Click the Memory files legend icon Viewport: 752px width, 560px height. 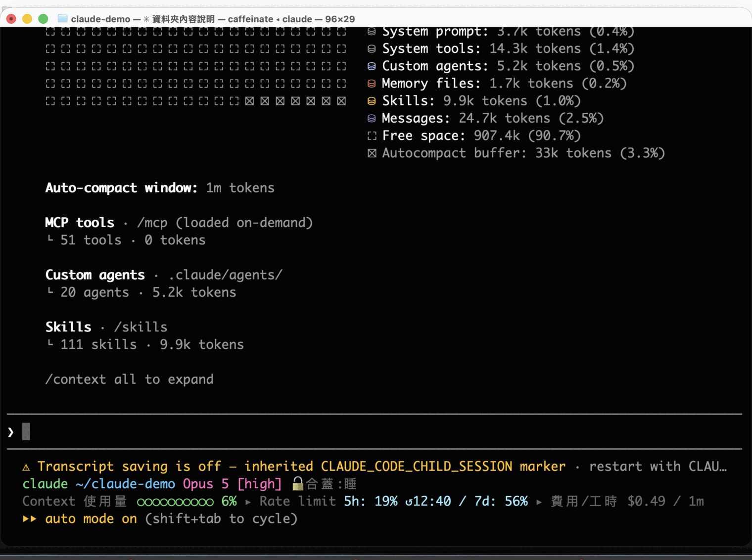tap(372, 84)
